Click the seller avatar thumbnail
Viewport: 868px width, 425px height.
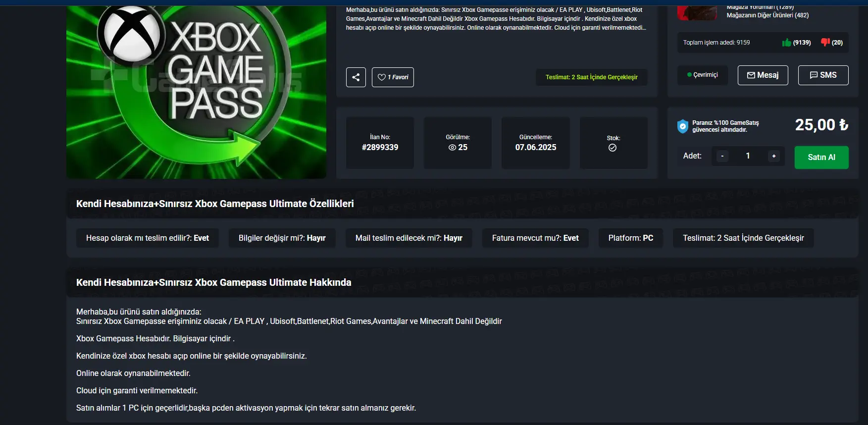point(697,12)
